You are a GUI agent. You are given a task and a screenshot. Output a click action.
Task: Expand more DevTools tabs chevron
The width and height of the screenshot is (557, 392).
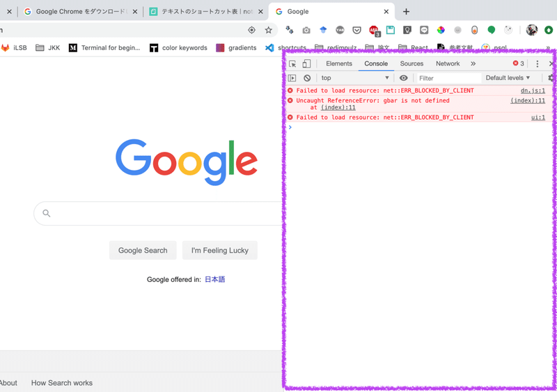[x=473, y=63]
